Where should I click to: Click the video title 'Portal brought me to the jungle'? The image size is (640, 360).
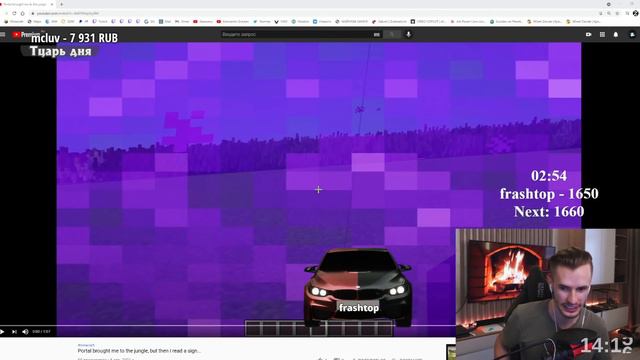139,351
